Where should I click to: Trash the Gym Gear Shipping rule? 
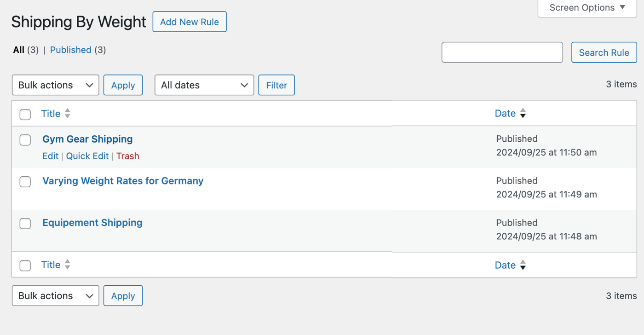pyautogui.click(x=127, y=156)
